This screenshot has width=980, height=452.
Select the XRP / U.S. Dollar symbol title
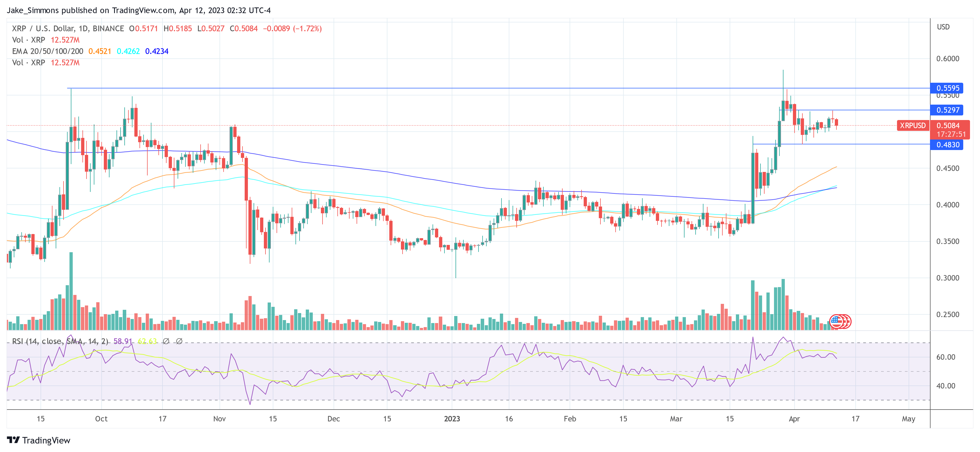68,29
